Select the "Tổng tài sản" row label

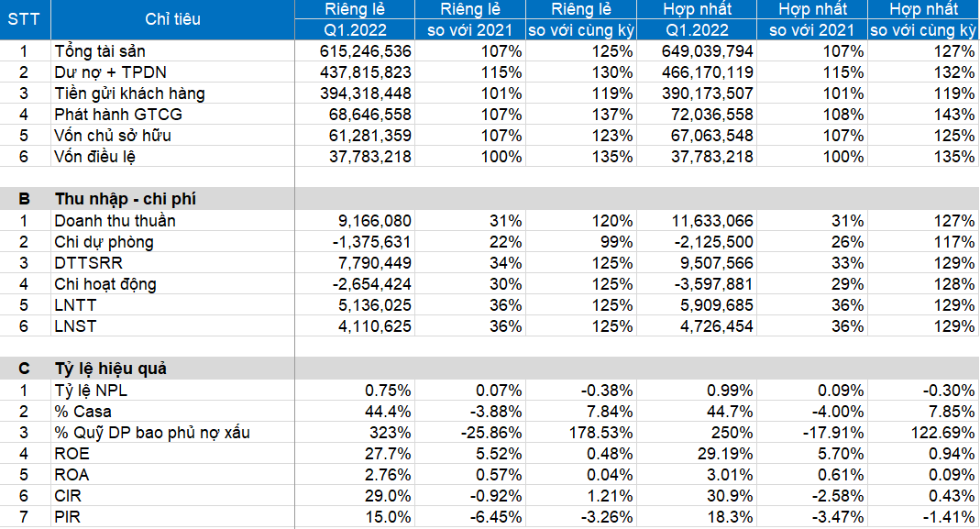(100, 50)
